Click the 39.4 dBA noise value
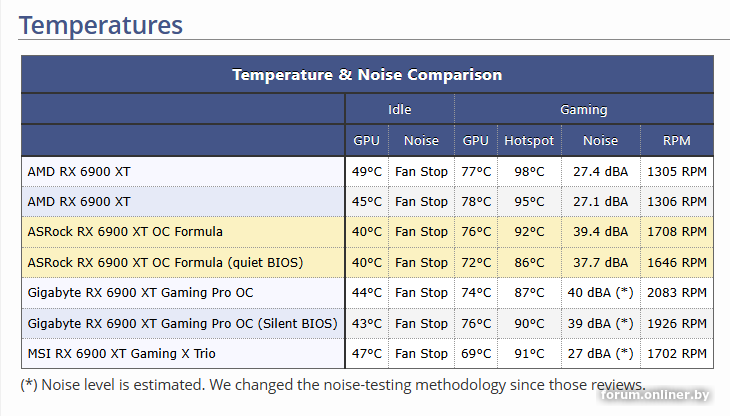Screen dimensions: 730x416 point(600,231)
